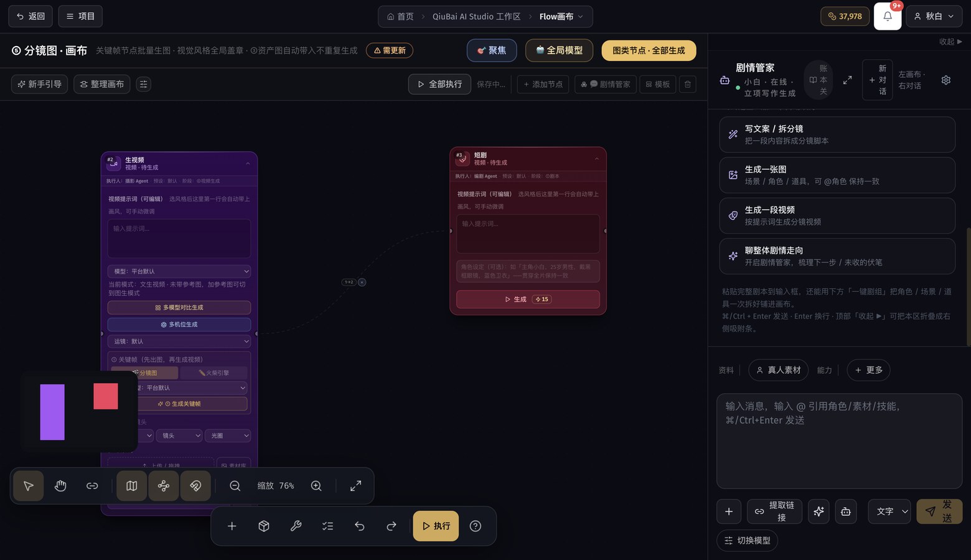Click the fit-to-screen arrows in the zoom toolbar

[355, 486]
